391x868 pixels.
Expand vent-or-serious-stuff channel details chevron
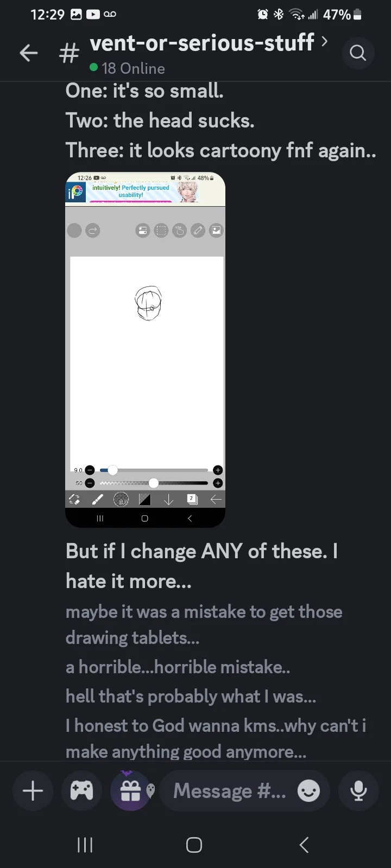[324, 41]
